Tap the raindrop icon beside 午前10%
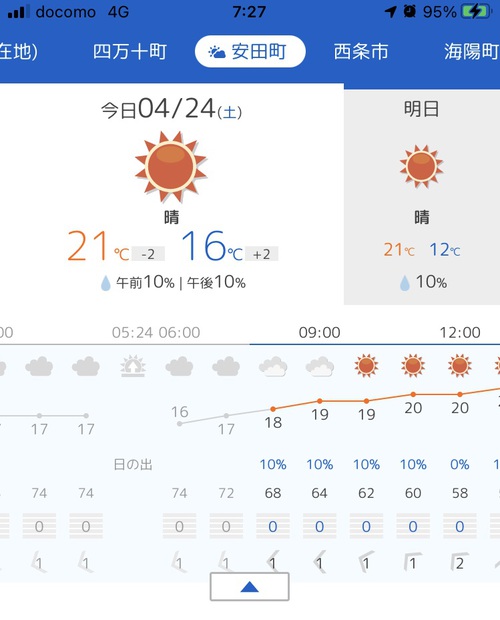Viewport: 500px width, 620px height. point(106,283)
